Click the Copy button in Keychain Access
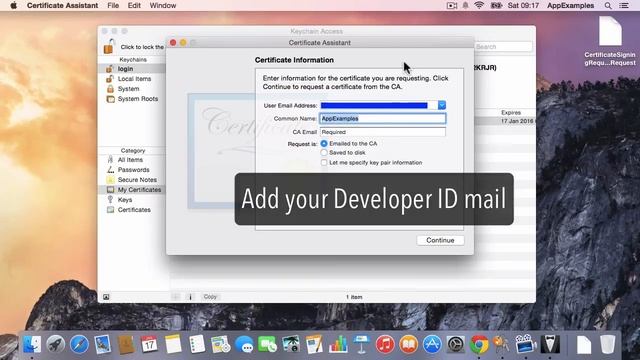640x360 pixels. 210,297
